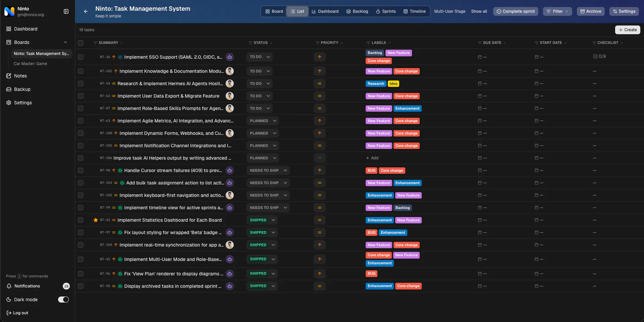Tick the checkbox for NT-98 task
The height and width of the screenshot is (322, 644).
[81, 170]
